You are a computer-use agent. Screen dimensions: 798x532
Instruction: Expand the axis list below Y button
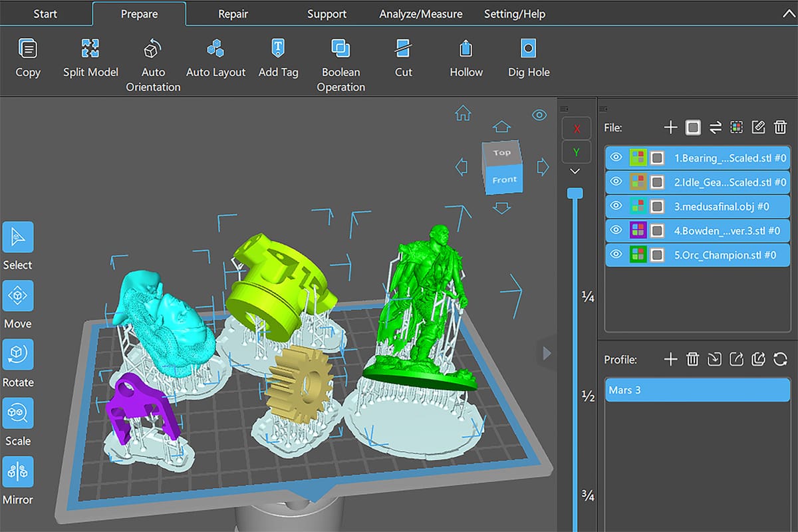tap(576, 172)
